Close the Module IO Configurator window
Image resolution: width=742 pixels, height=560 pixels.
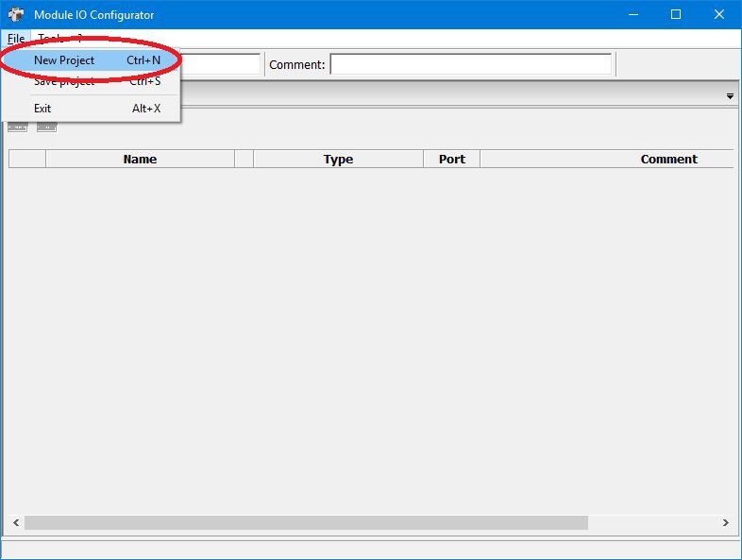pos(719,14)
